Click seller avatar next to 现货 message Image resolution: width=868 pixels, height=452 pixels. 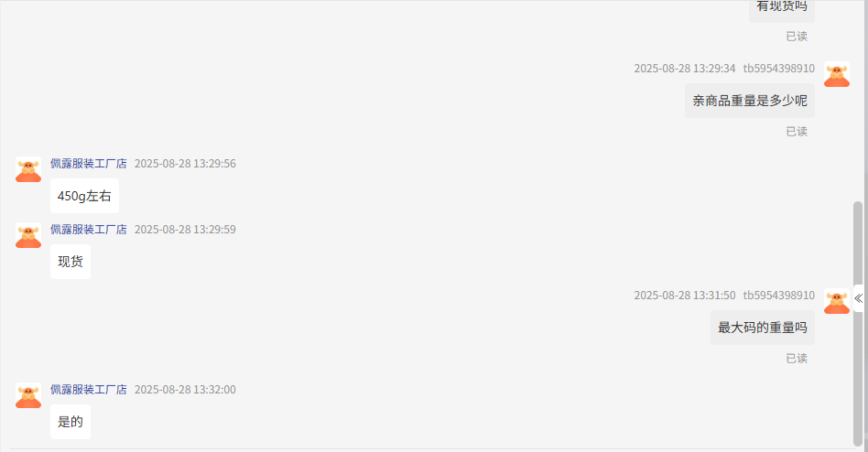pyautogui.click(x=28, y=235)
